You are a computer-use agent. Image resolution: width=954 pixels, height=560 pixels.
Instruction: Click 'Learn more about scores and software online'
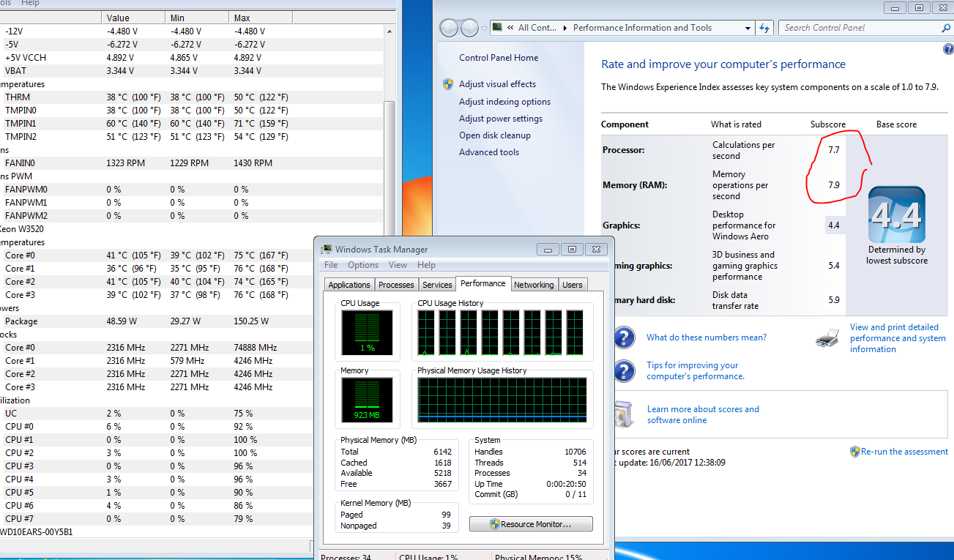(703, 414)
